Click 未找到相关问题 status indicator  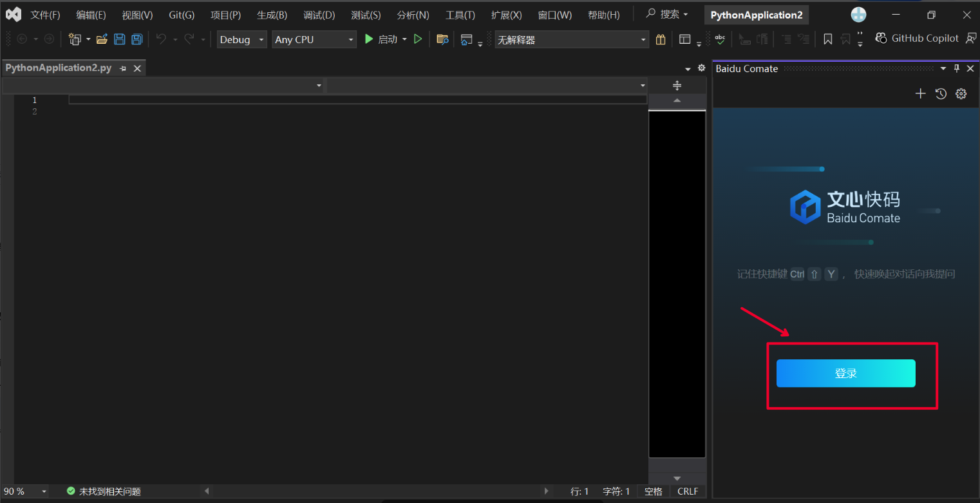point(104,491)
